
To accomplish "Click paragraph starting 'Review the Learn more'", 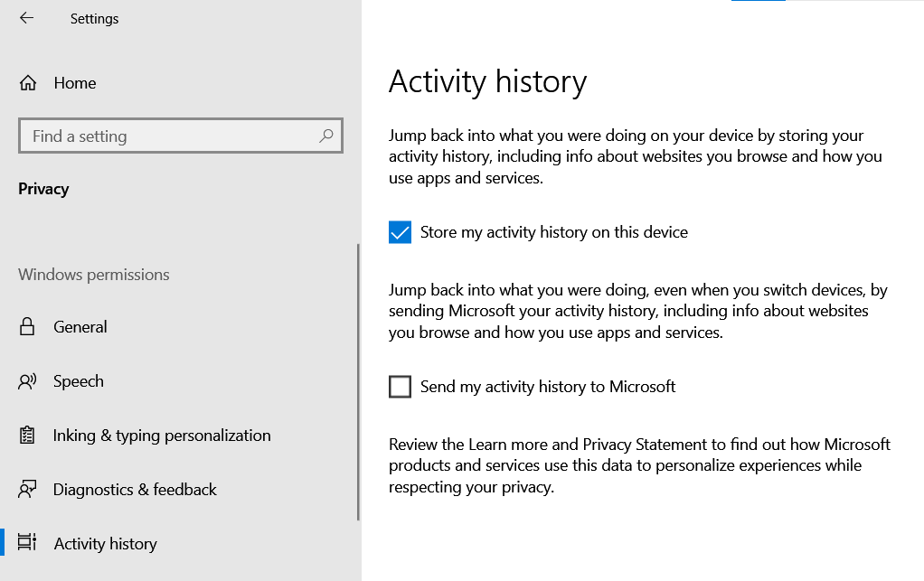I will 639,465.
